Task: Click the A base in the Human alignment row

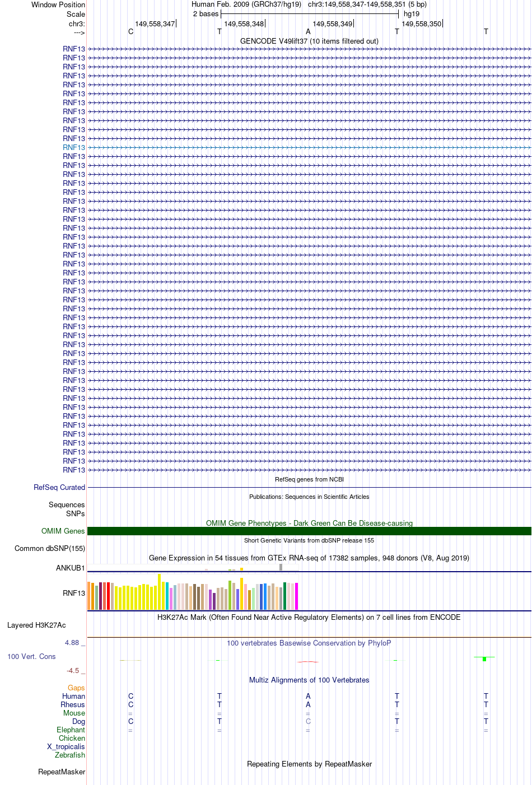Action: pyautogui.click(x=308, y=696)
